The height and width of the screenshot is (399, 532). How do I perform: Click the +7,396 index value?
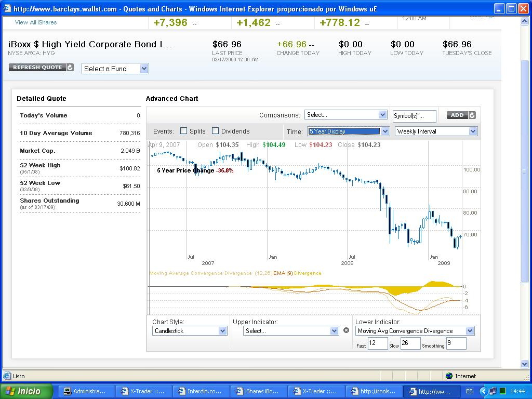point(170,23)
